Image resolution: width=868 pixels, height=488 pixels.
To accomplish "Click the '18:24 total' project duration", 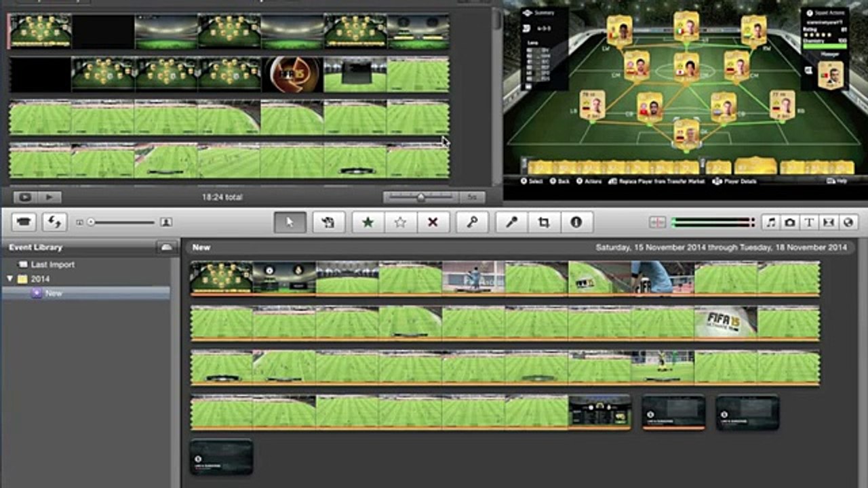I will click(222, 197).
